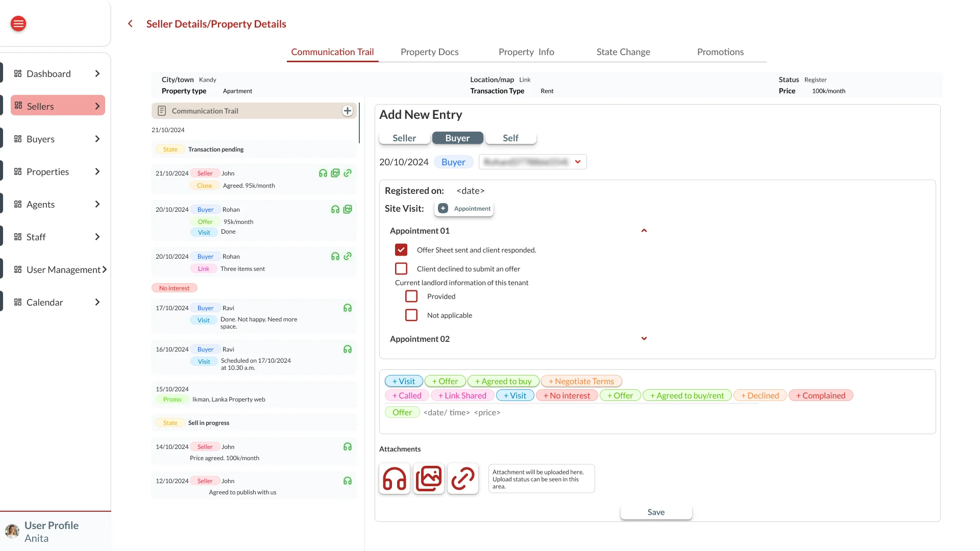
Task: Open headphones icon on Ravi's 17/10/2024 entry
Action: click(x=348, y=308)
